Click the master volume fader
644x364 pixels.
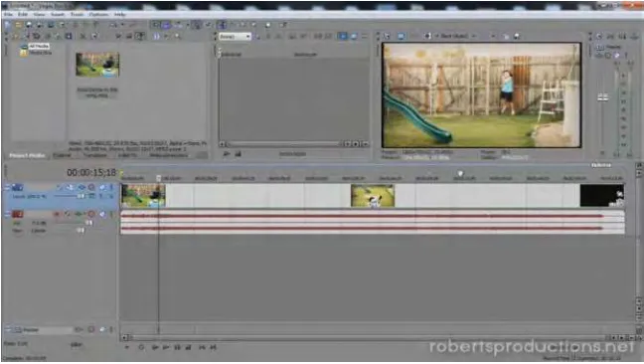click(x=602, y=97)
